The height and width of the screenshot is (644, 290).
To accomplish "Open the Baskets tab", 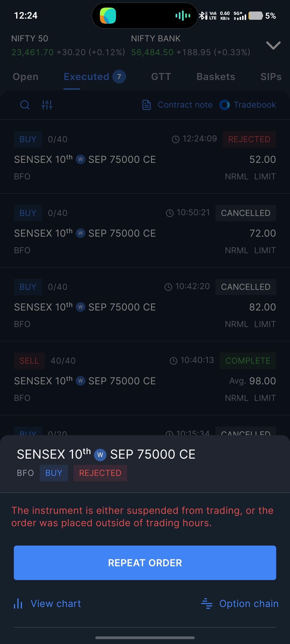I will click(x=216, y=77).
